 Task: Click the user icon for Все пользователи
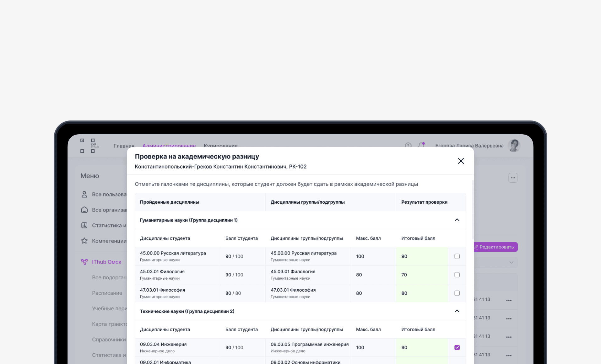(84, 194)
